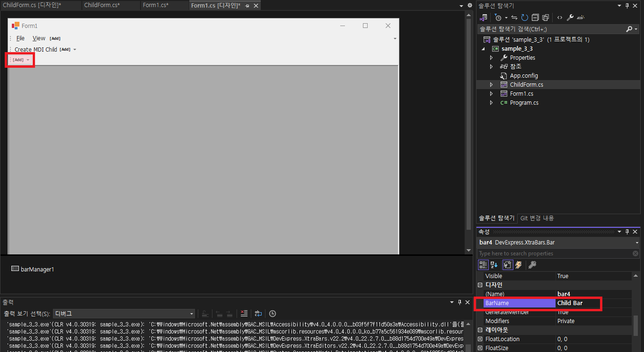
Task: Switch to the 솔루션 탐색기 bottom tab
Action: pyautogui.click(x=496, y=218)
